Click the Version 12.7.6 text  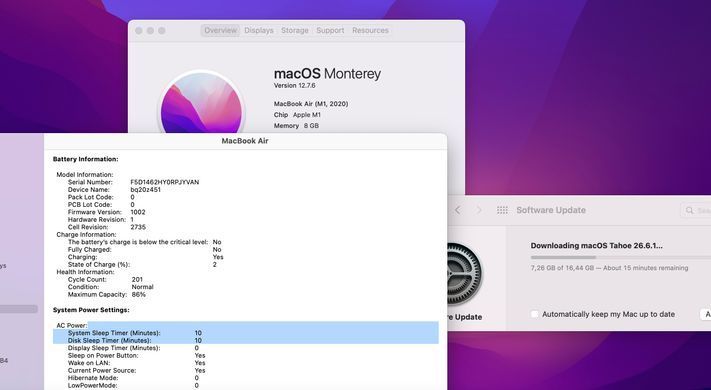point(295,85)
